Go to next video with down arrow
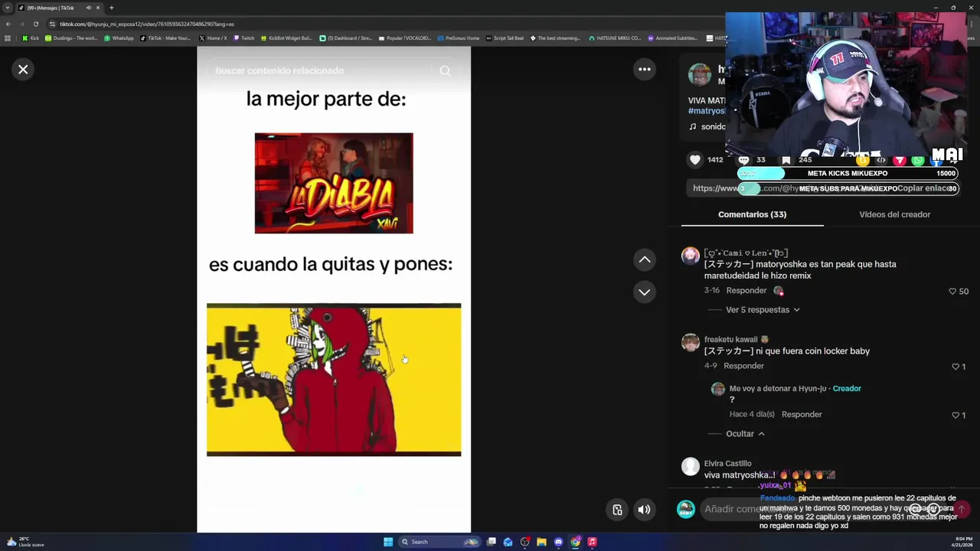980x551 pixels. pyautogui.click(x=645, y=292)
